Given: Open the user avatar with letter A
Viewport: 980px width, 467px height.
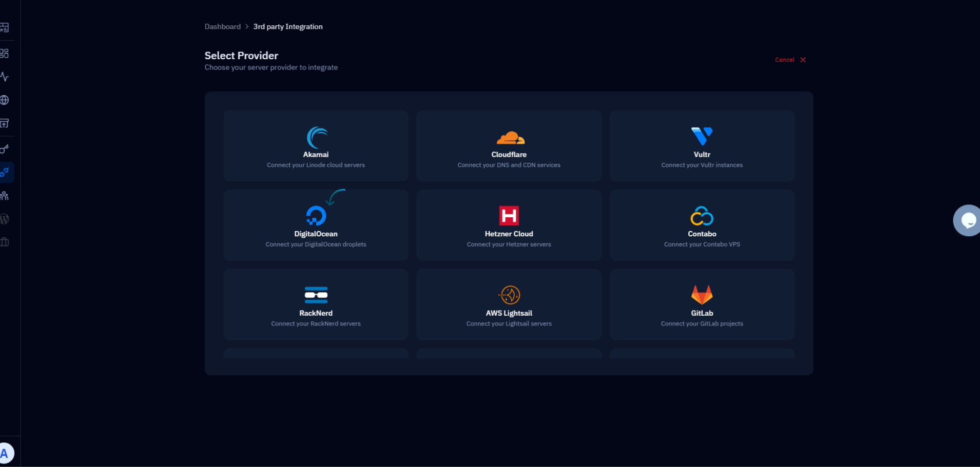Looking at the screenshot, I should [x=6, y=454].
